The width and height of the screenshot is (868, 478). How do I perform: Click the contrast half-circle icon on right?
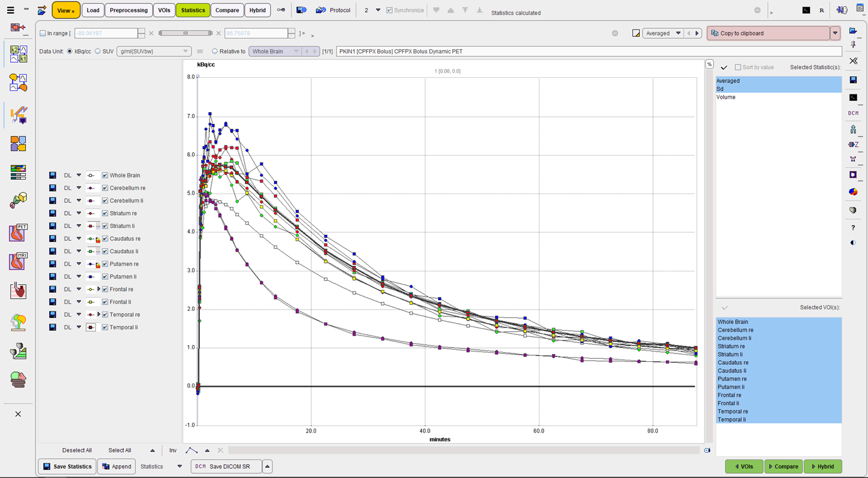tap(853, 243)
